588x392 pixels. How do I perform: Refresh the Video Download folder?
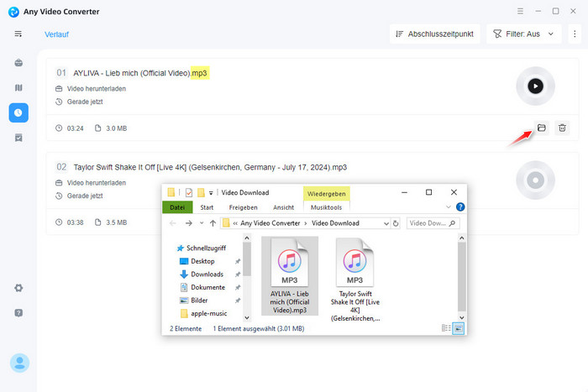click(x=396, y=223)
